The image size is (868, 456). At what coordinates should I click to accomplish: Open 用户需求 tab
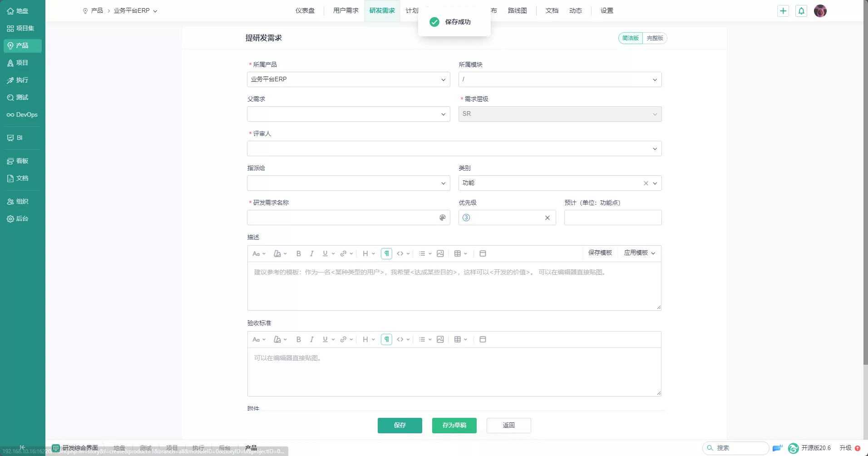pyautogui.click(x=346, y=10)
